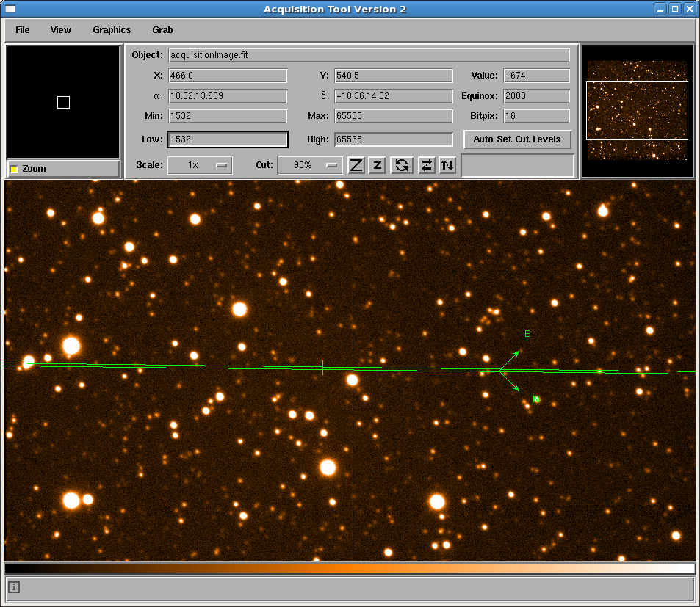Viewport: 700px width, 607px height.
Task: Click the E compass arrow label on the image
Action: coord(527,334)
